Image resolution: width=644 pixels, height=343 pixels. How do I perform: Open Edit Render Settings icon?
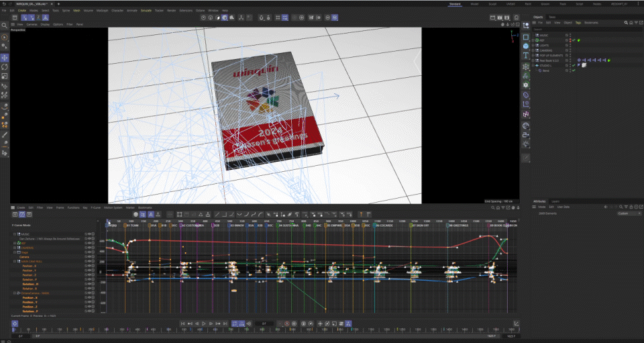507,17
